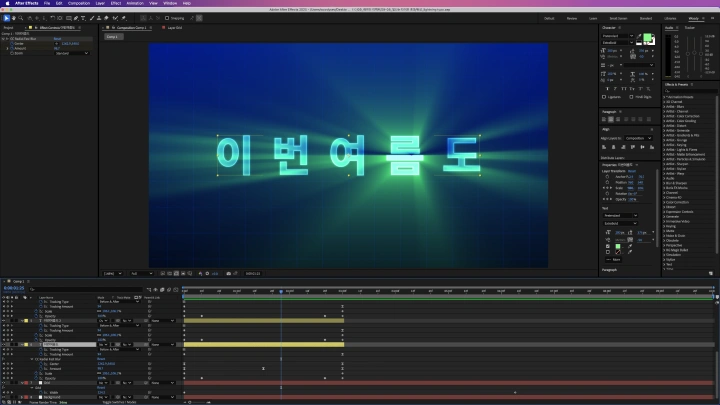Select the Hand tool
Image resolution: width=720 pixels, height=405 pixels.
coord(14,18)
